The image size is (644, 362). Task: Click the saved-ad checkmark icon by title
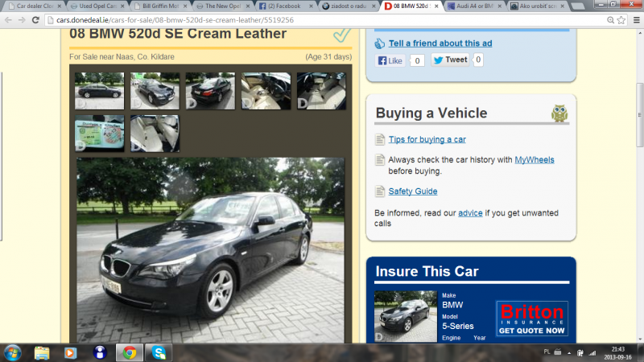(341, 35)
